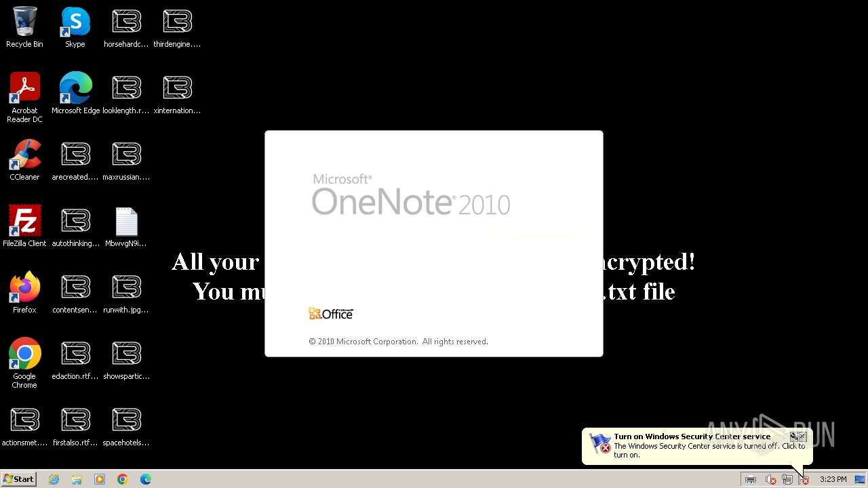The height and width of the screenshot is (488, 868).
Task: Select the contentsen... file icon
Action: pos(75,293)
